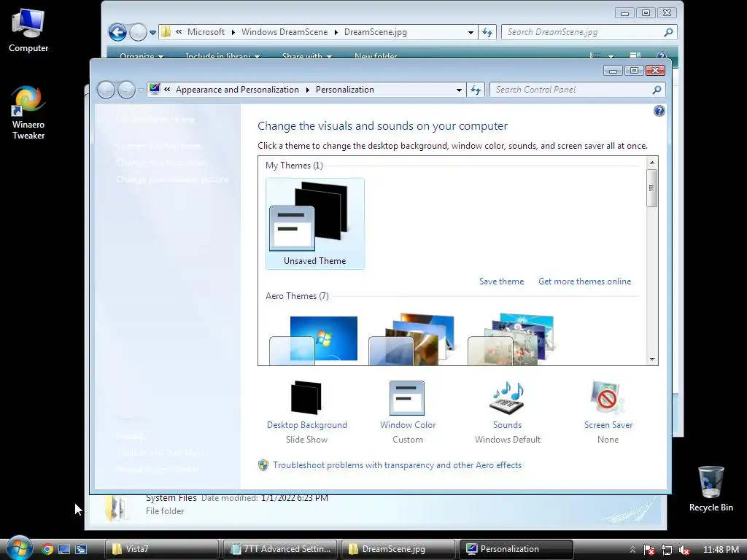Expand the breadcrumb overflow chevron in Personalization
Viewport: 747px width, 560px height.
point(167,89)
